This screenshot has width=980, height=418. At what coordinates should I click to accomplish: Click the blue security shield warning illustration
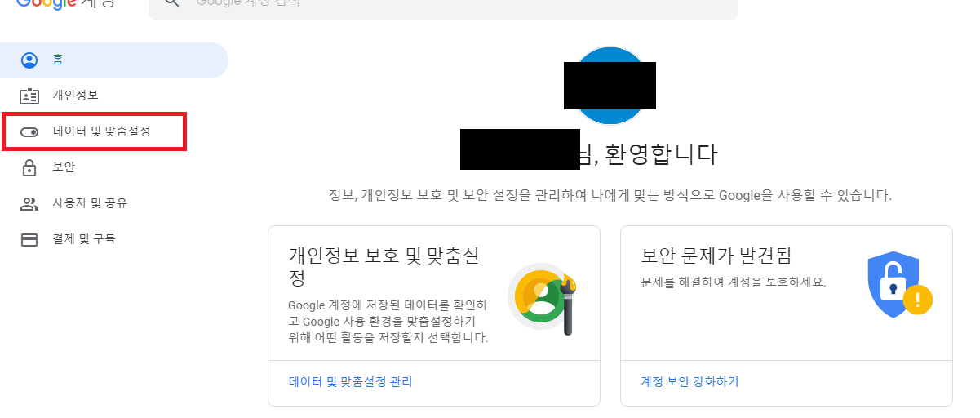click(900, 284)
